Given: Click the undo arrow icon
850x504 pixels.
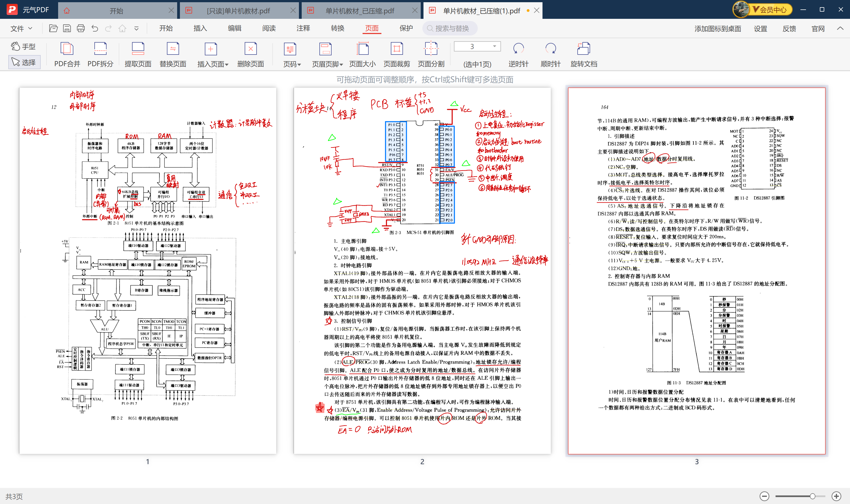Looking at the screenshot, I should [x=95, y=28].
